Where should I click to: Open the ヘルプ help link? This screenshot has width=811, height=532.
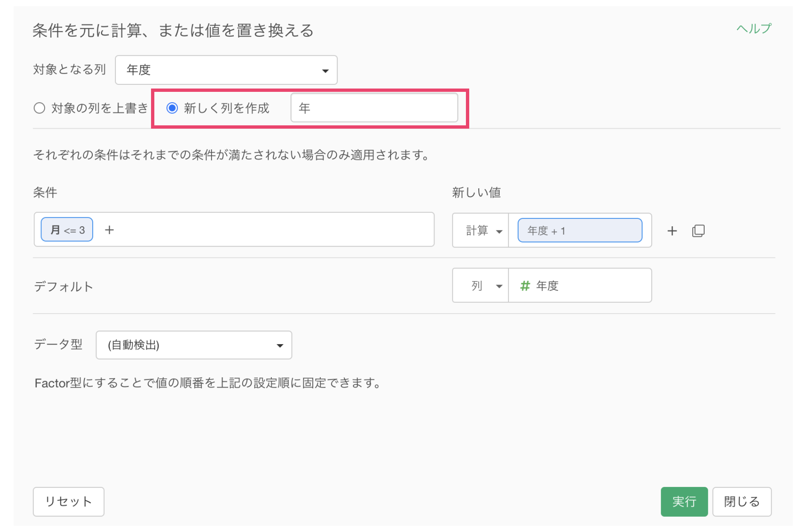753,29
